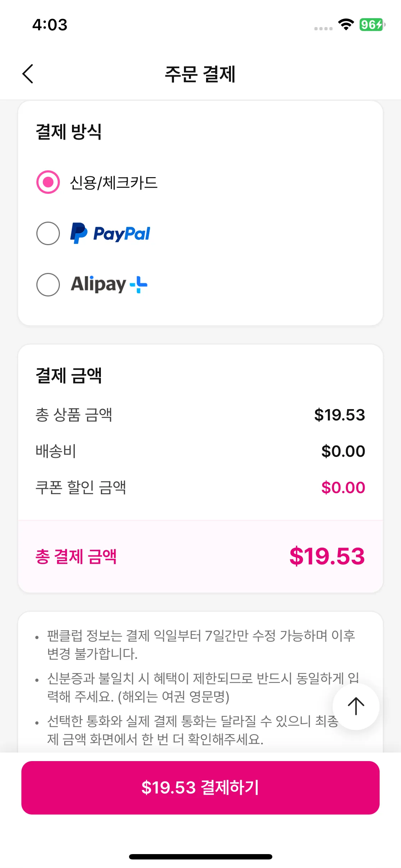
Task: Tap the 배송비 shipping fee row
Action: [200, 451]
